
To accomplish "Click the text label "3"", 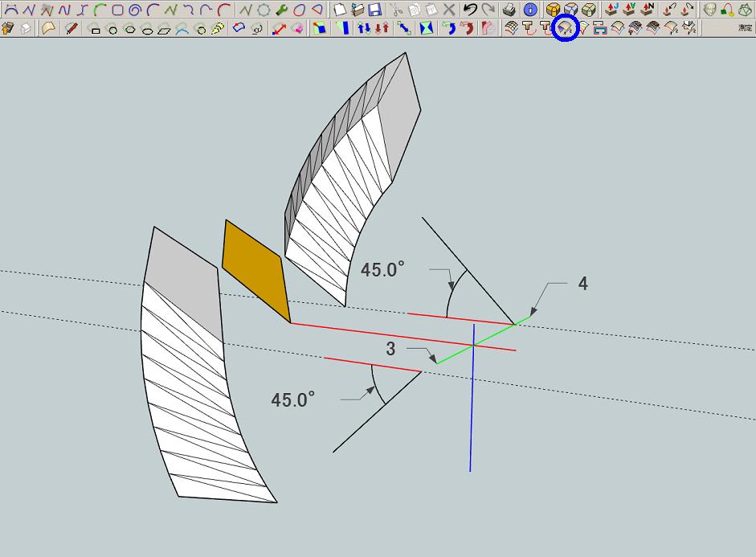I will coord(390,349).
